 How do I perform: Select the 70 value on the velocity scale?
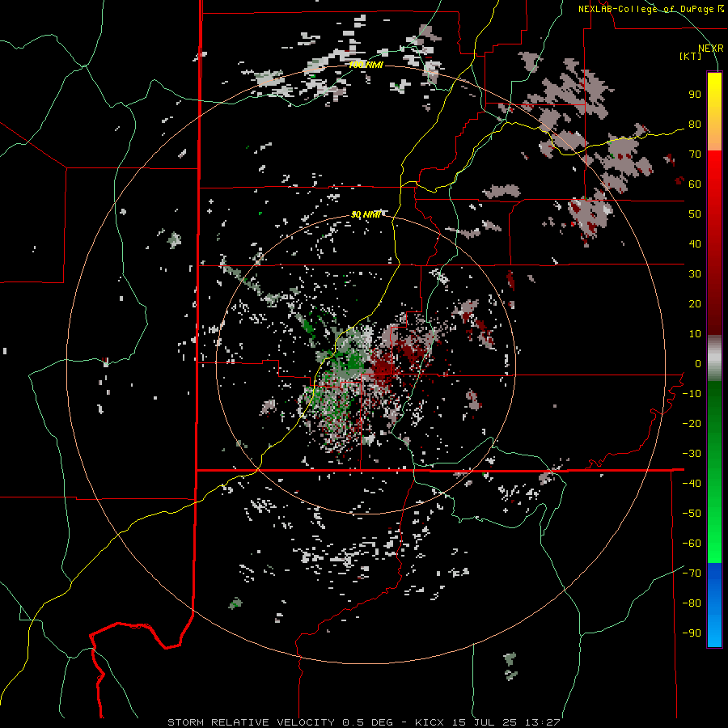click(695, 154)
